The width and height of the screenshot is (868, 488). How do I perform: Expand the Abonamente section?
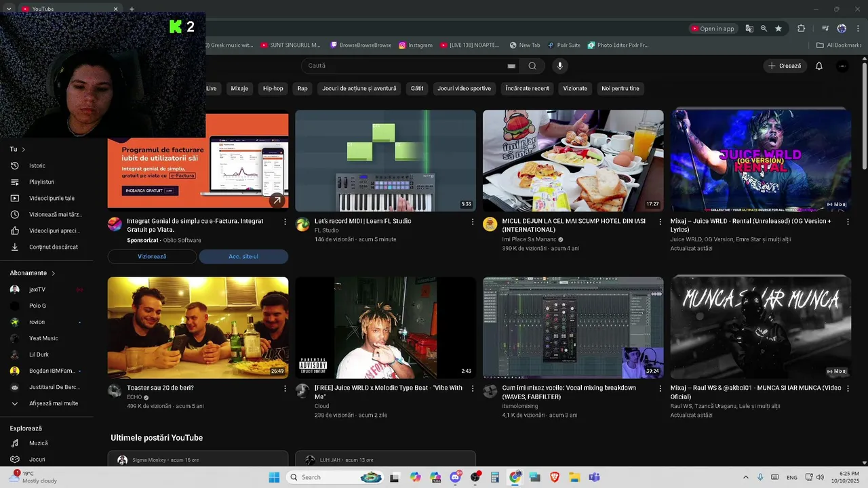click(x=33, y=273)
